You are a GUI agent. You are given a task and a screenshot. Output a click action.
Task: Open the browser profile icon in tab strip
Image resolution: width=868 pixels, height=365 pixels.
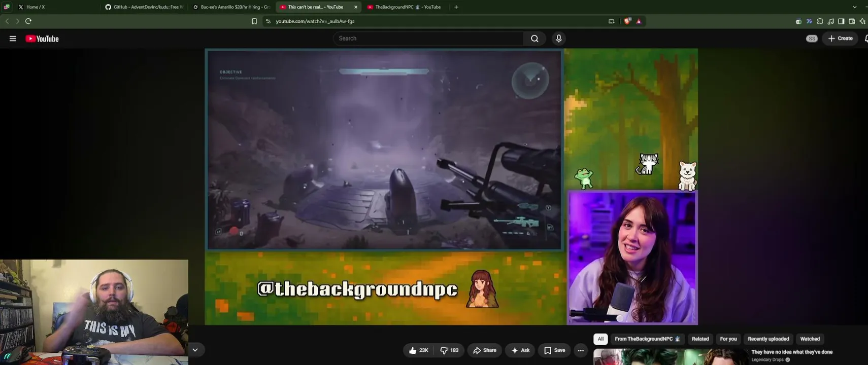tap(7, 7)
